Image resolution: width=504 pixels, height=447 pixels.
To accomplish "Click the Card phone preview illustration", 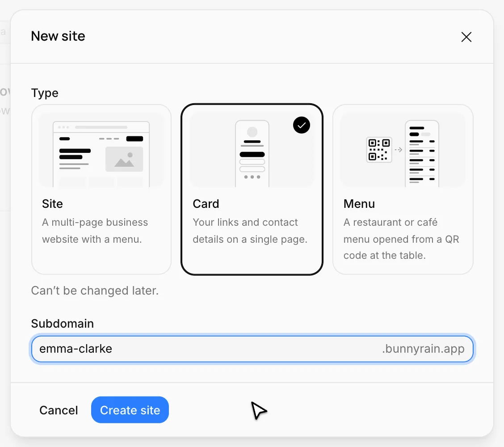I will (x=252, y=154).
